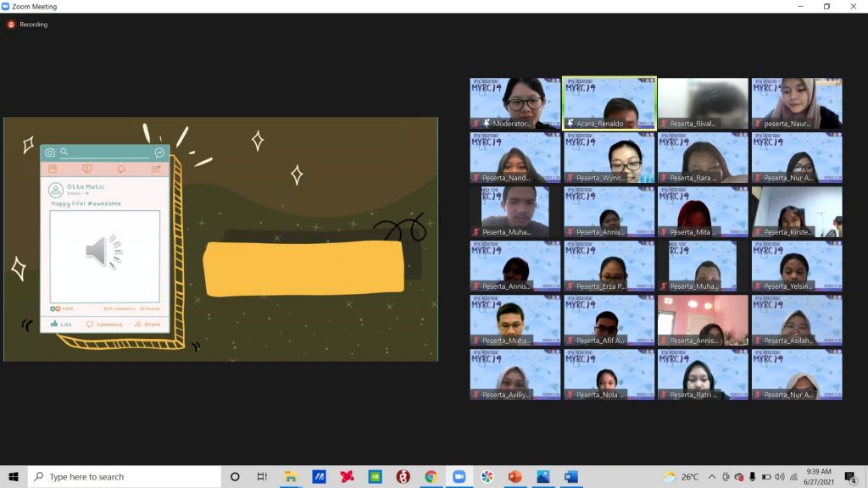Screen dimensions: 868x488
Task: Click muted mic icon on Peserta_Wynn tile
Action: (570, 178)
